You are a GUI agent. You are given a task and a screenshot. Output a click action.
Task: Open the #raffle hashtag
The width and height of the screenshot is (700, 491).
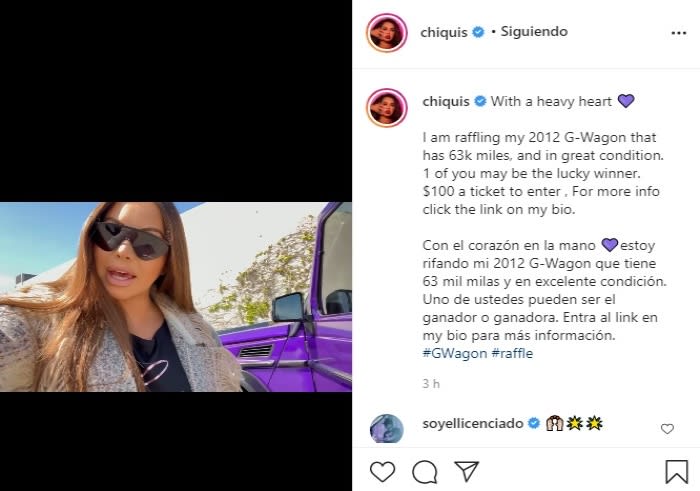(x=512, y=353)
